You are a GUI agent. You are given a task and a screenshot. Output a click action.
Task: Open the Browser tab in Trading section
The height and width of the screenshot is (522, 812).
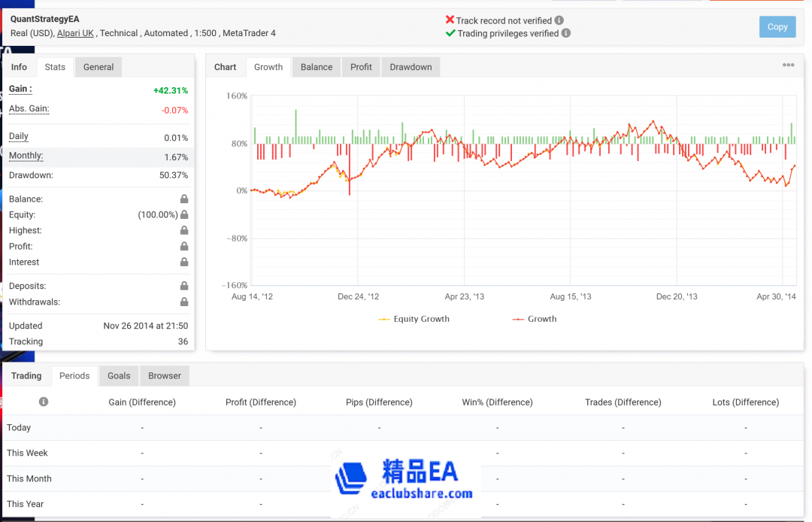coord(164,376)
